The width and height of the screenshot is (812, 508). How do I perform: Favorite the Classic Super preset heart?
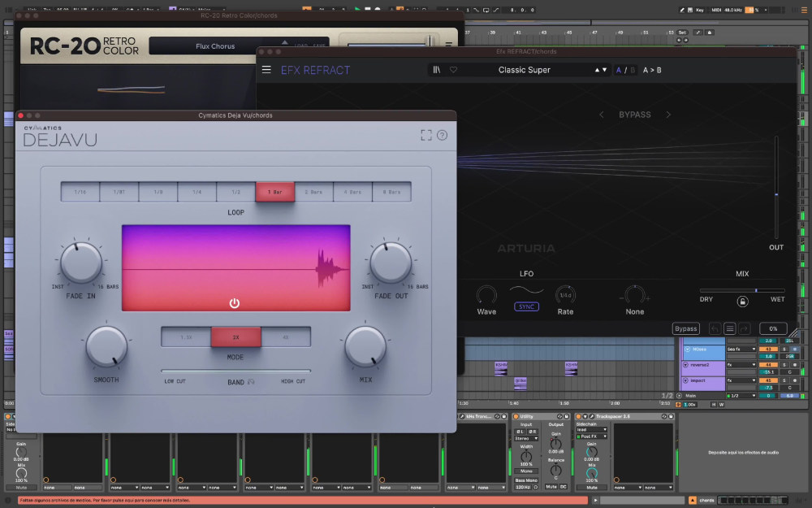click(453, 69)
